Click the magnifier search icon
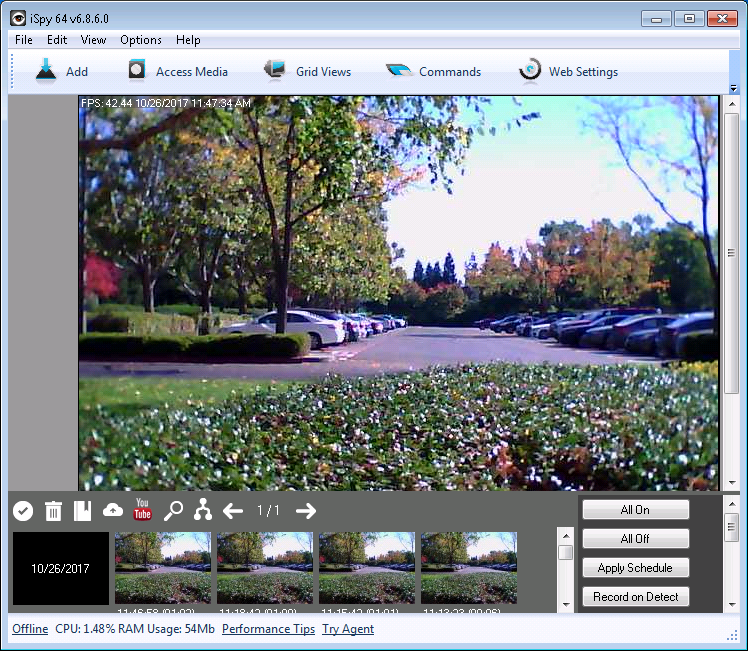 pyautogui.click(x=173, y=511)
